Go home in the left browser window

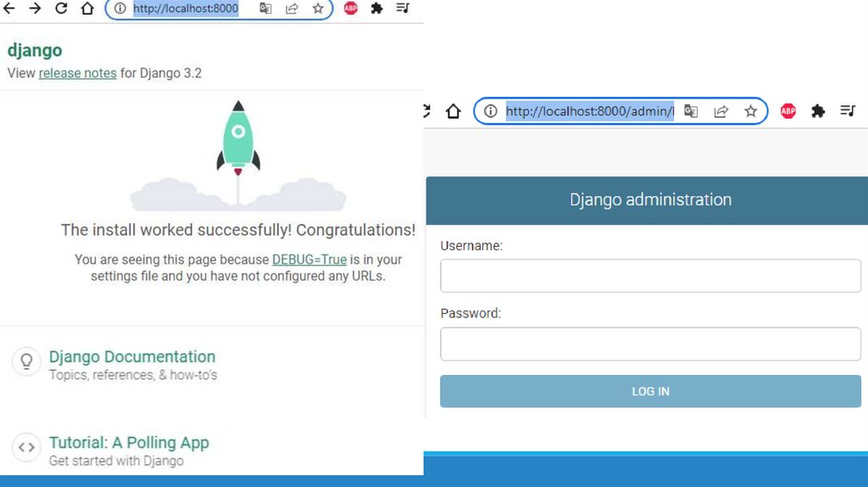coord(87,8)
